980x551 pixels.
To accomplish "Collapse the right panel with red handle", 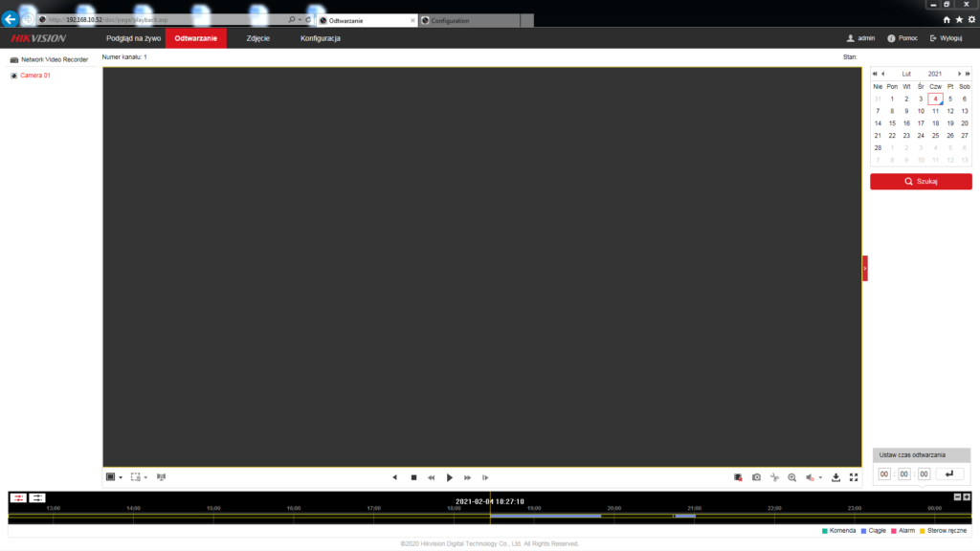I will pos(865,269).
